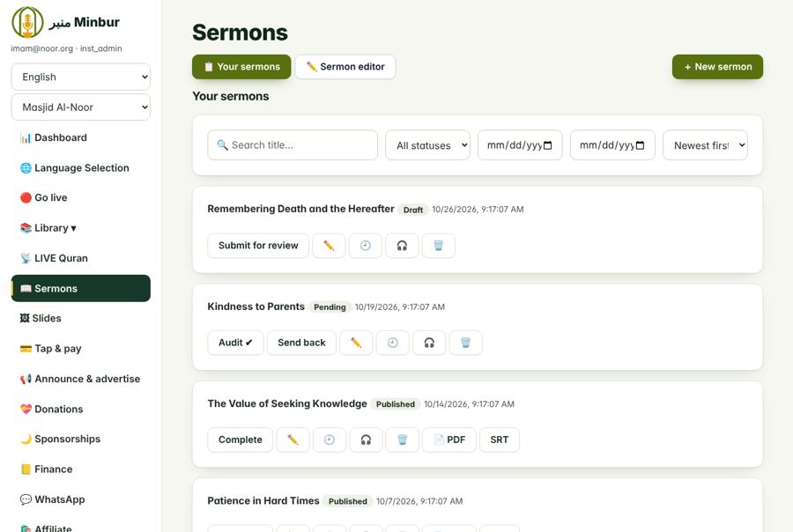Open the start date picker field
The width and height of the screenshot is (793, 532).
tap(520, 145)
